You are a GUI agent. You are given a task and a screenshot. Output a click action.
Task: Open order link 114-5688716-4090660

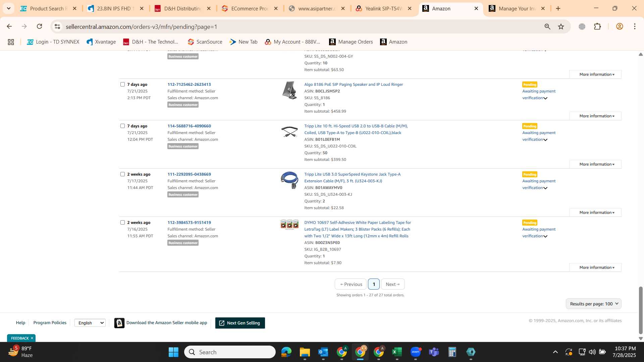click(189, 126)
